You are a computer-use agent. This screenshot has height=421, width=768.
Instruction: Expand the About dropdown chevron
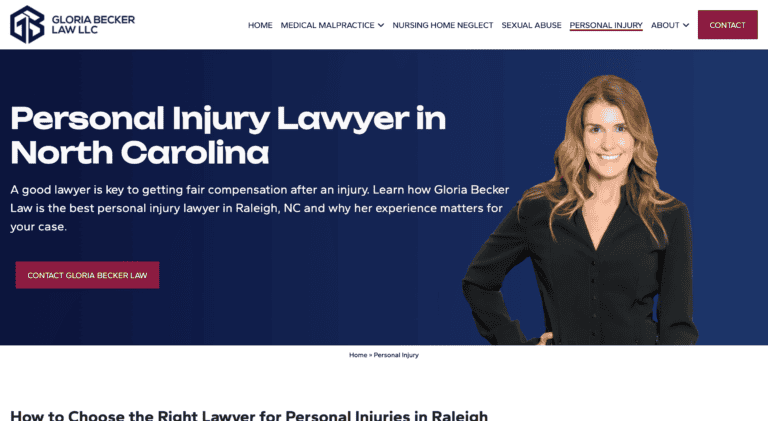pos(686,25)
